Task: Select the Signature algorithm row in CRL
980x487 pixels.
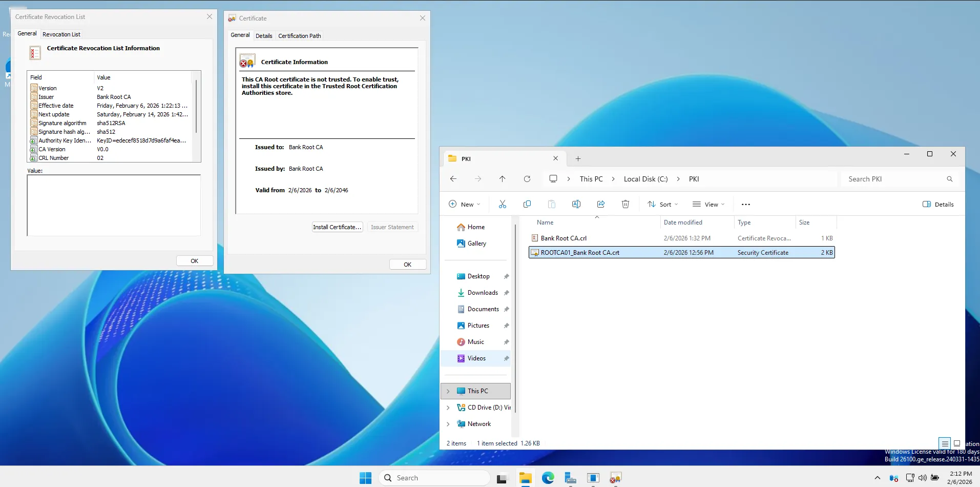Action: (x=110, y=123)
